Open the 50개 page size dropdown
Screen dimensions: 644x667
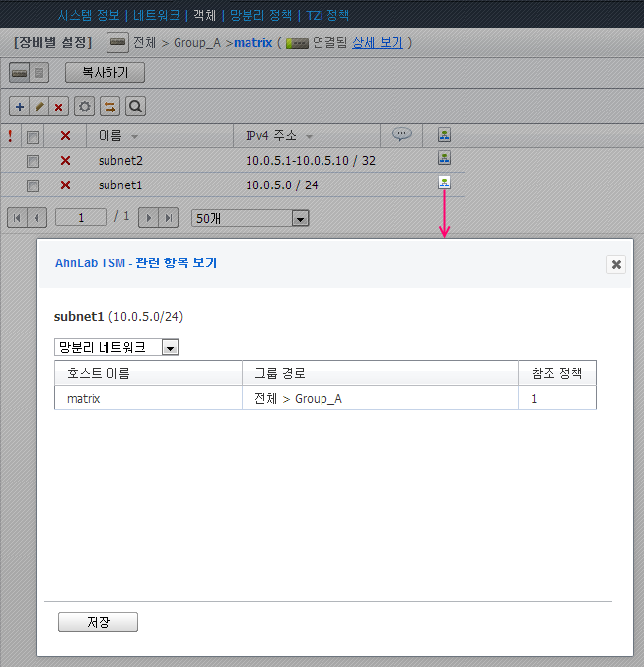coord(250,218)
